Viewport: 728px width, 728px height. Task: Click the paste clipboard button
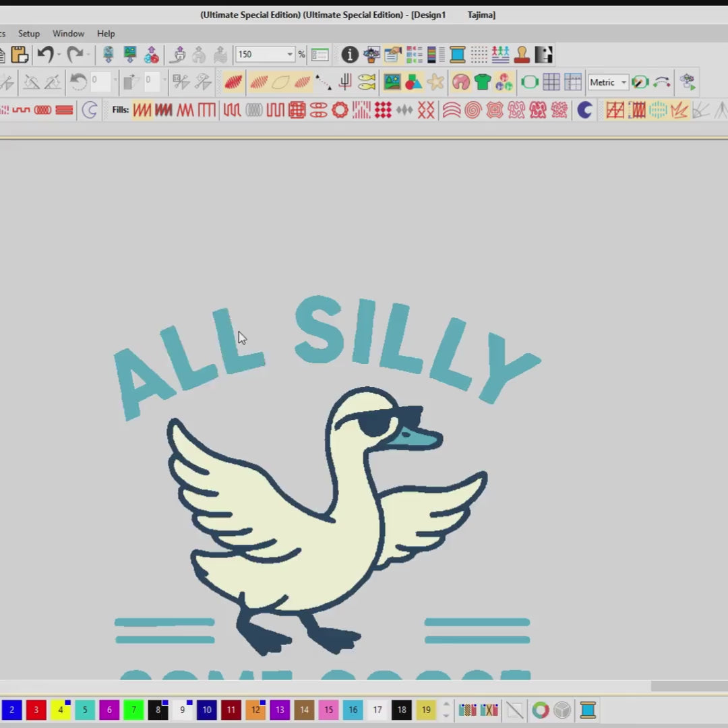[20, 55]
